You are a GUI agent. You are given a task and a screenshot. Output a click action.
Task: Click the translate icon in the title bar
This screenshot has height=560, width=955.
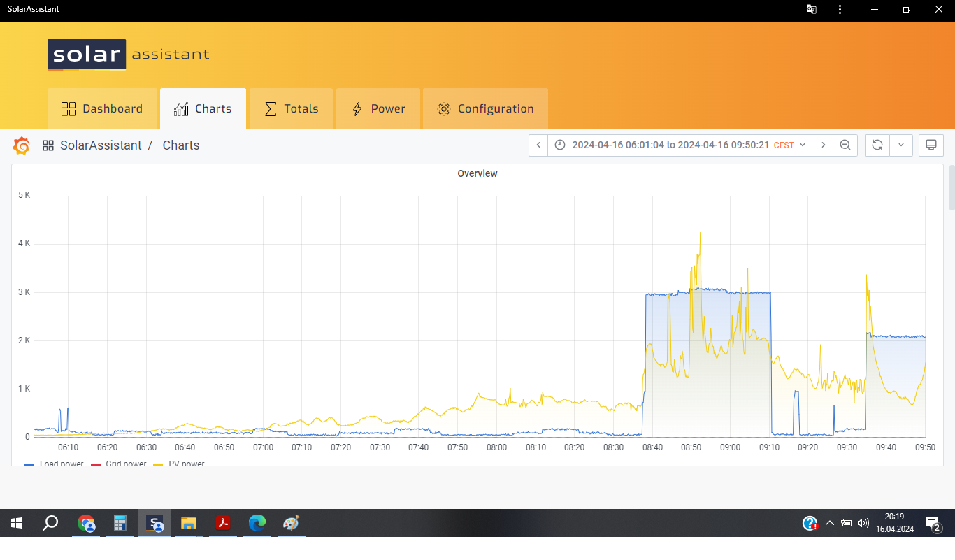click(811, 10)
